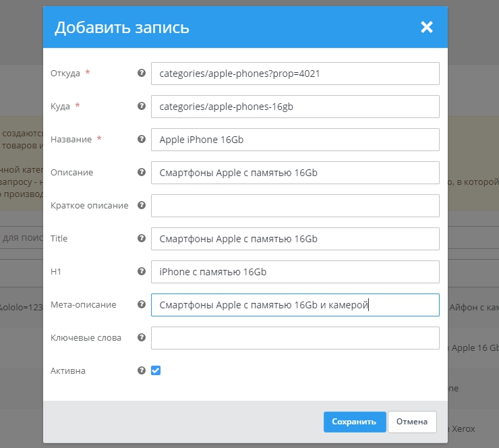Click help icon beside Активна
Image resolution: width=499 pixels, height=448 pixels.
click(142, 370)
